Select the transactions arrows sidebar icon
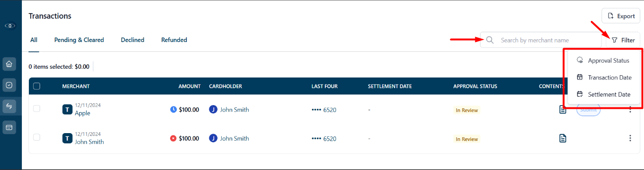Screen dimensions: 644x170 [9, 106]
